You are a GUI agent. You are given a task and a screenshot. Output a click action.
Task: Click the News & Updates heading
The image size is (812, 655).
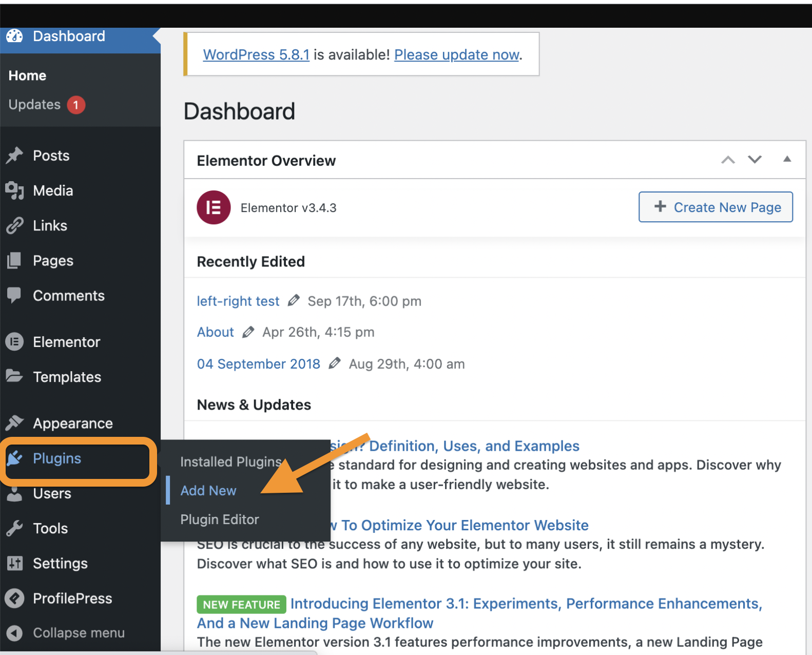(254, 404)
